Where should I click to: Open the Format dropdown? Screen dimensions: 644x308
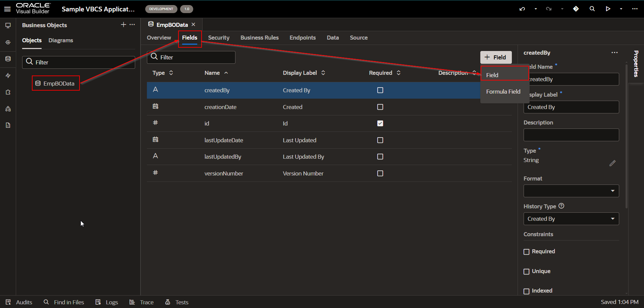tap(571, 191)
